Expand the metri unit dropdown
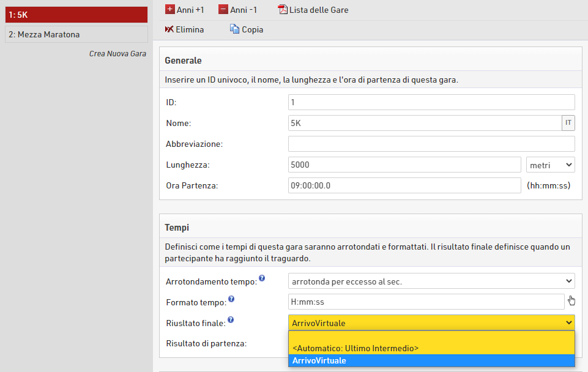 pyautogui.click(x=550, y=165)
